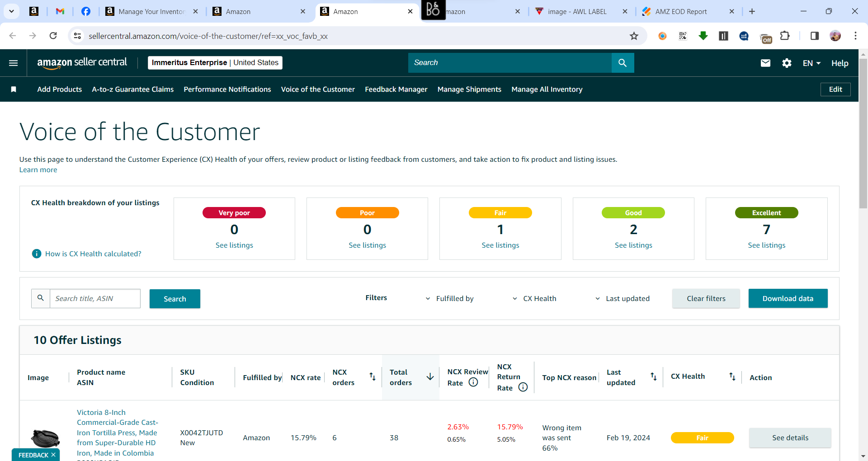Expand the Fulfilled by filter dropdown
The image size is (868, 461).
click(x=449, y=299)
